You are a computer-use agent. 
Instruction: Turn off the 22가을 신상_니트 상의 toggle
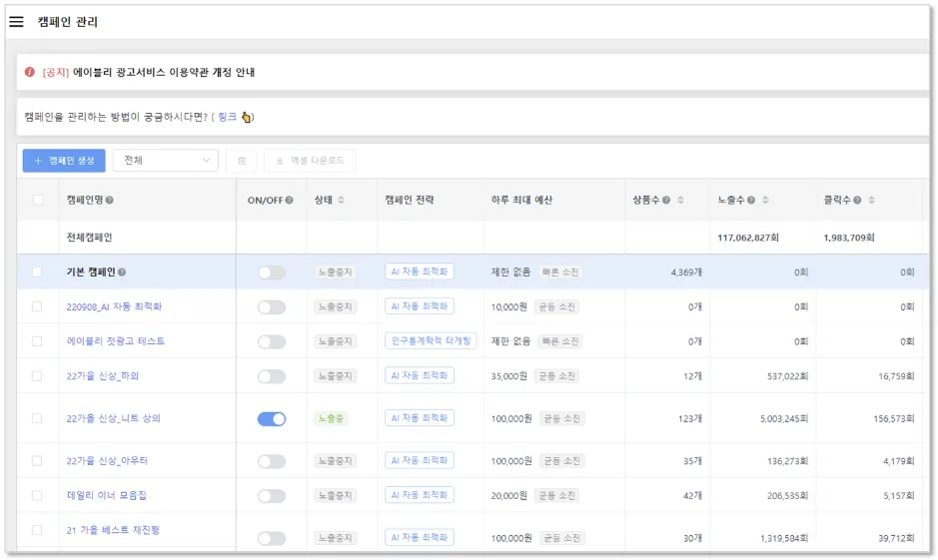coord(271,419)
